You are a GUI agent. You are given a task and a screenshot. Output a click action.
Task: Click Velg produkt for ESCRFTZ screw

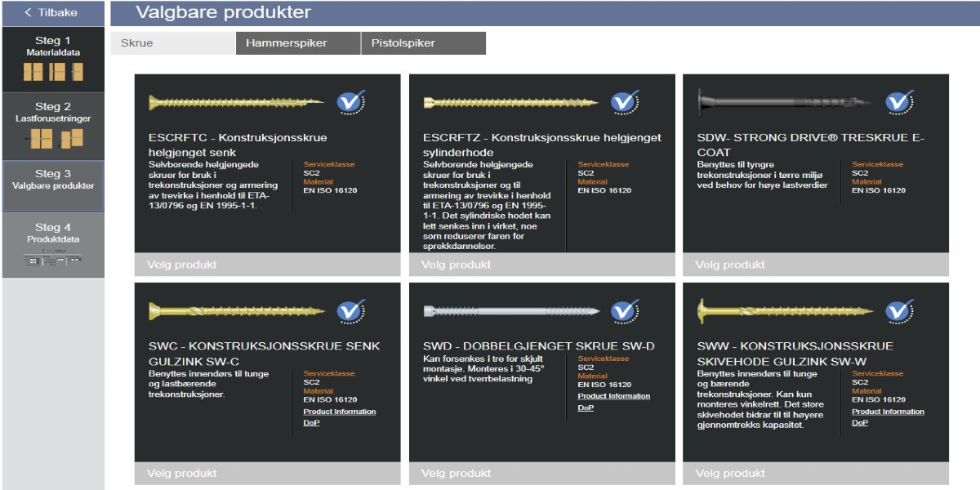542,265
